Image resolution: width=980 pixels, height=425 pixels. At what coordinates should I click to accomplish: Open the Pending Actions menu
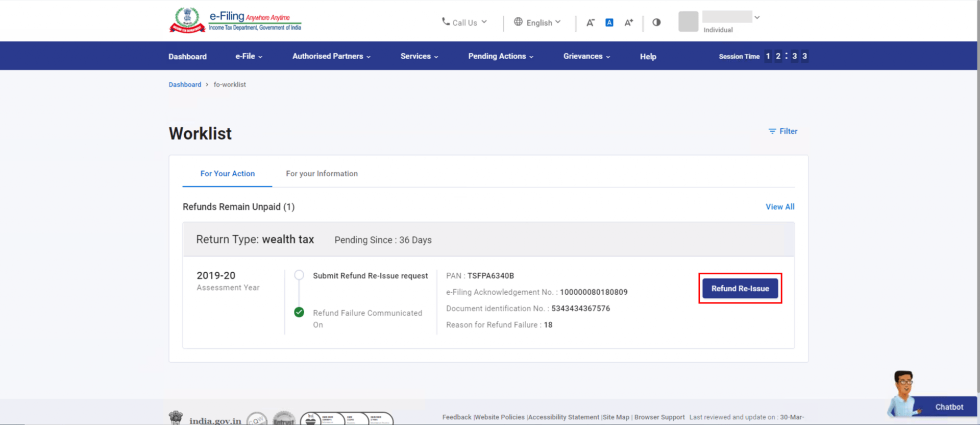pyautogui.click(x=500, y=56)
